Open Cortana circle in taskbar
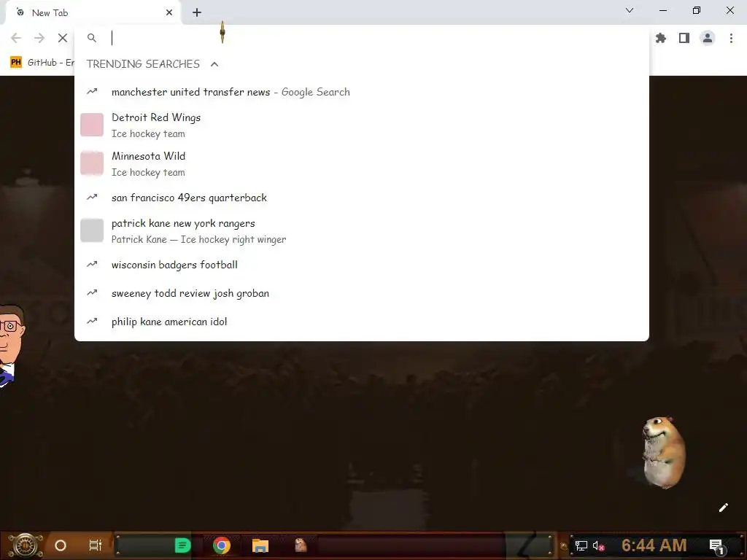The width and height of the screenshot is (747, 560). pos(61,545)
